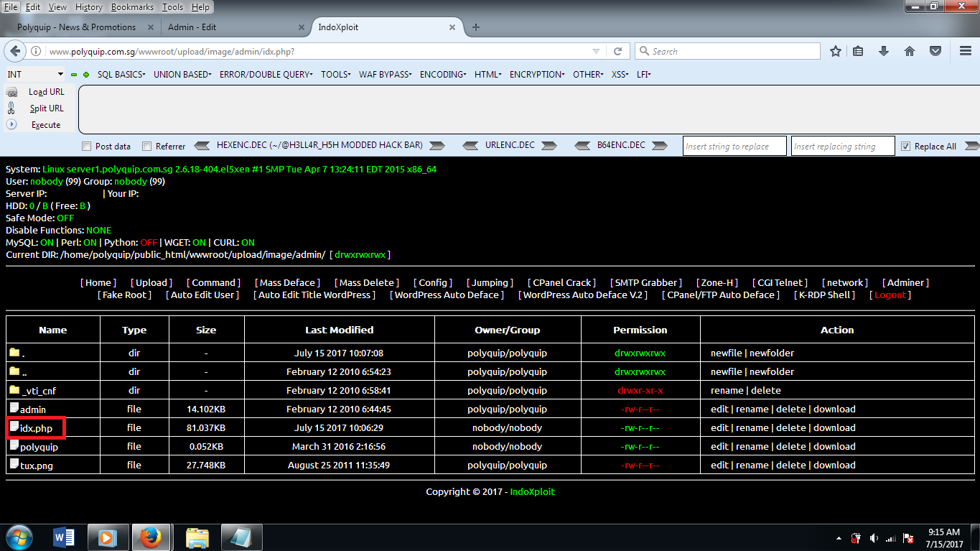
Task: Click the Mass Deface shell link
Action: pos(286,282)
